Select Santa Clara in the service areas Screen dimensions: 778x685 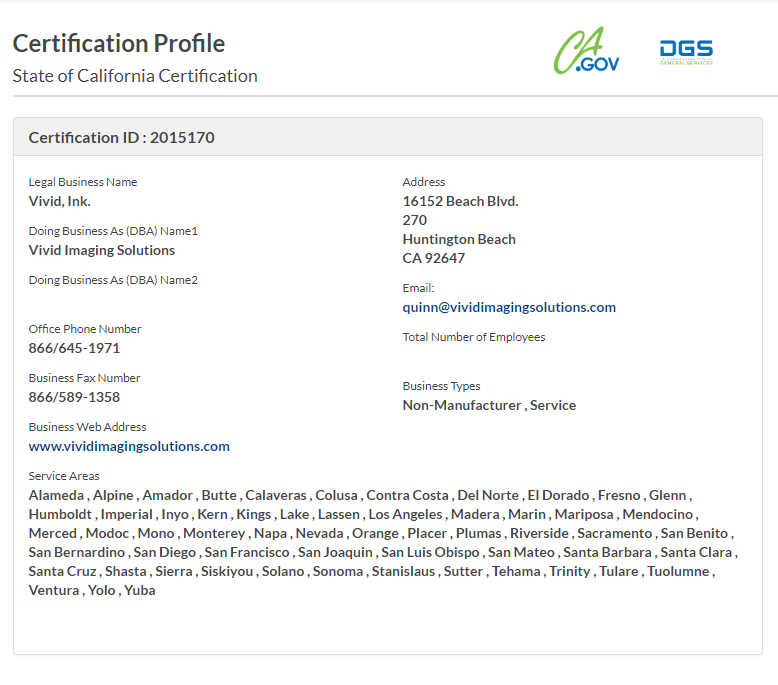pos(696,553)
